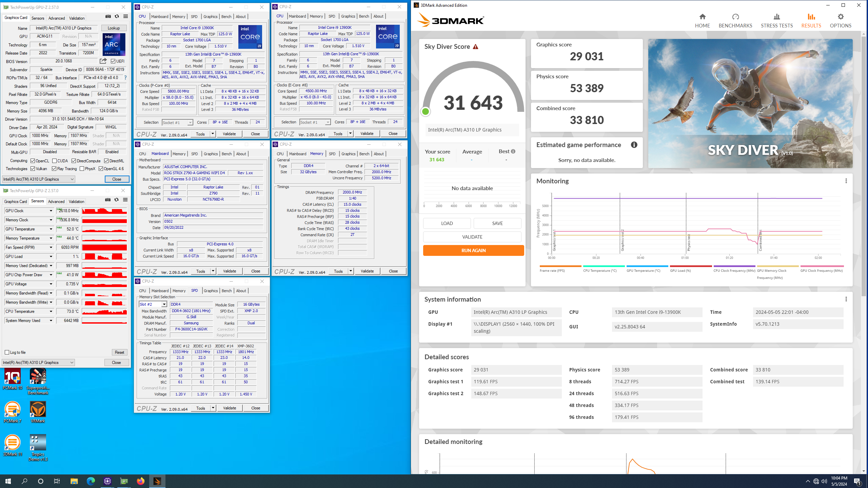This screenshot has height=488, width=868.
Task: Switch to Graphics tab in CPU-Z Mainboard window
Action: [211, 154]
